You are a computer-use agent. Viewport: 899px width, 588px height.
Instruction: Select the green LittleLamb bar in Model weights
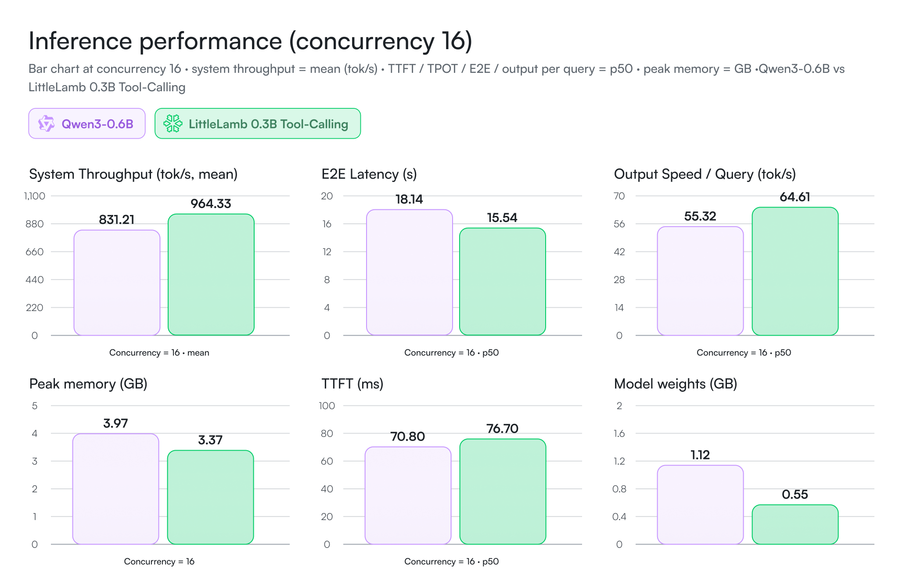[795, 524]
